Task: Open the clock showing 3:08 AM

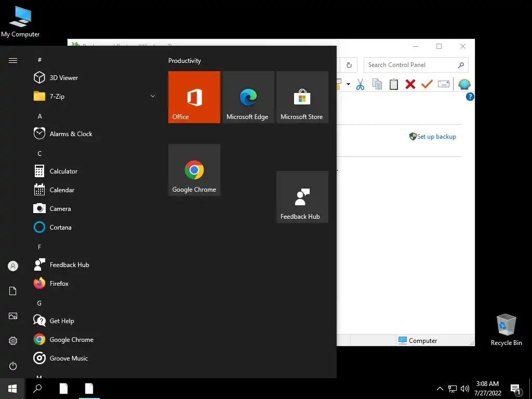Action: coord(487,389)
